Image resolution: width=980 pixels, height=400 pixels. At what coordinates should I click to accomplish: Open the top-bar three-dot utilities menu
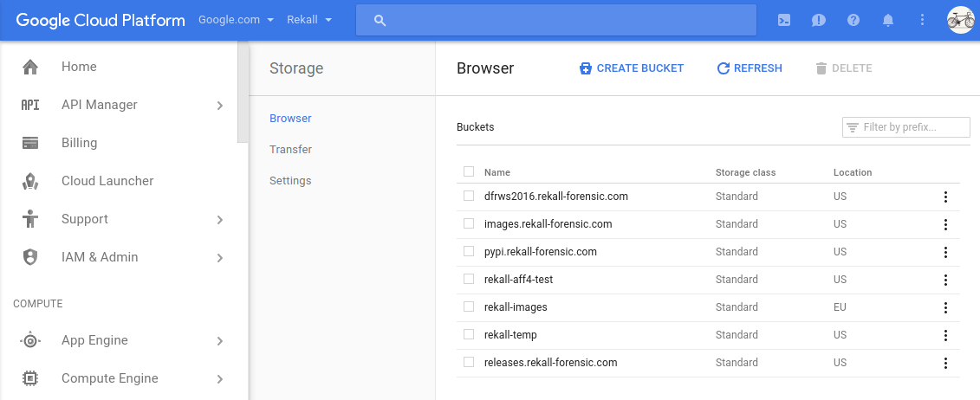coord(923,20)
